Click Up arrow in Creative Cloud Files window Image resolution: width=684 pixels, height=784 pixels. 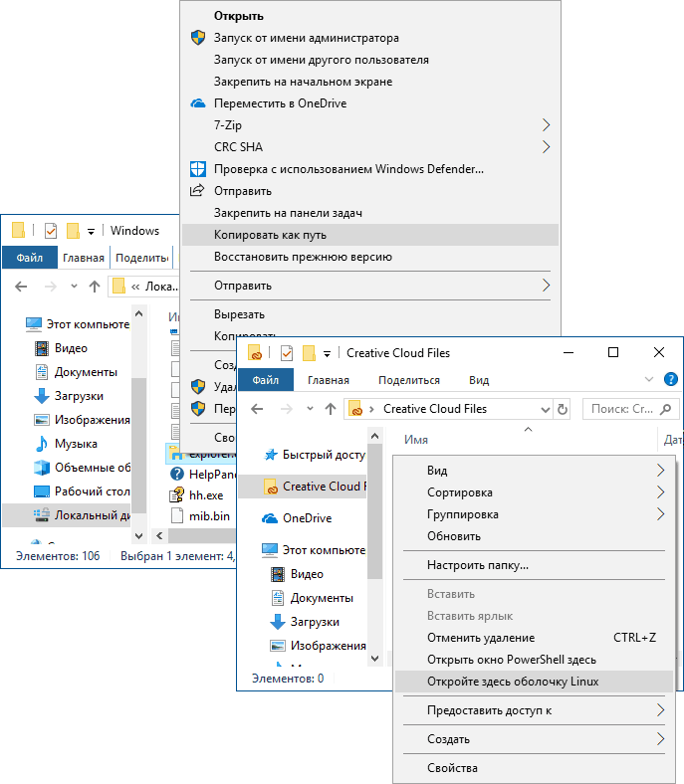[331, 409]
